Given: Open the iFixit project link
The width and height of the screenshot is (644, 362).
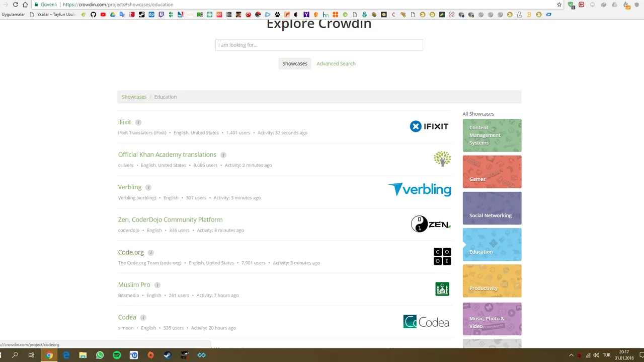Looking at the screenshot, I should click(124, 122).
